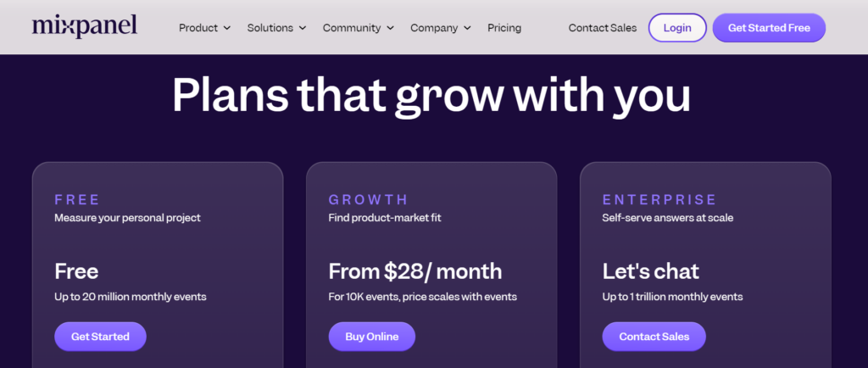Viewport: 868px width, 368px height.
Task: Click the Contact Sales navigation link
Action: click(x=602, y=28)
